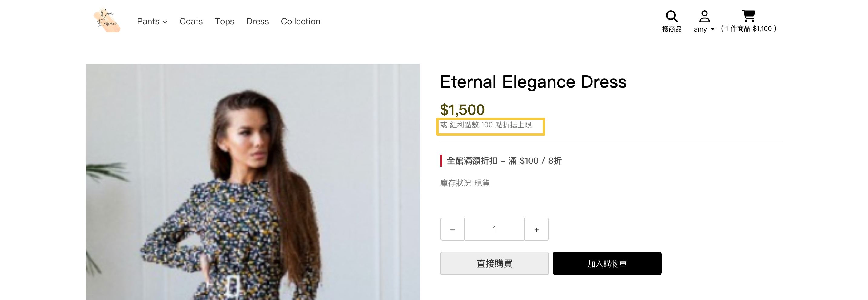Click the Eternal Elegance Dress title

[533, 82]
